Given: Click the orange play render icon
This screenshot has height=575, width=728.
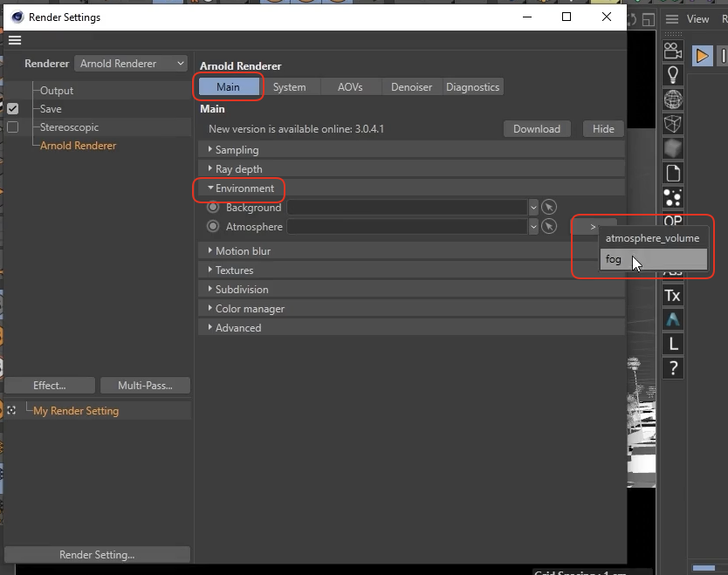Looking at the screenshot, I should (703, 56).
